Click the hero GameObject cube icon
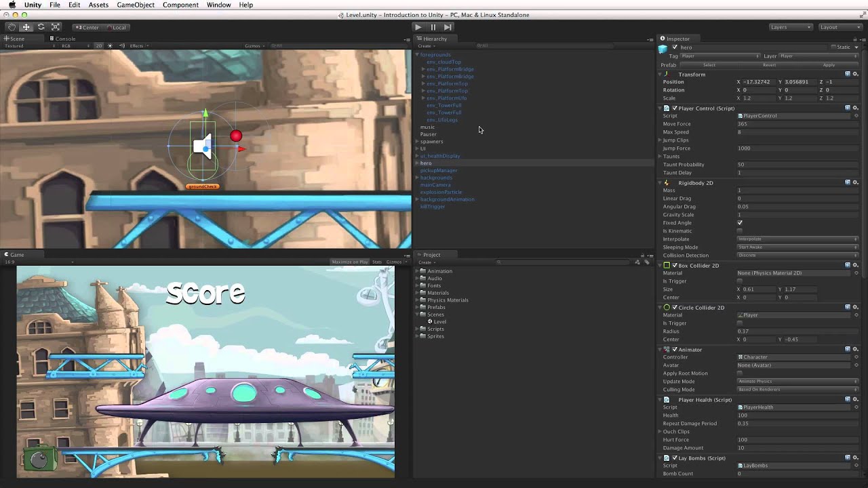Screen dimensions: 868x488 (x=663, y=48)
